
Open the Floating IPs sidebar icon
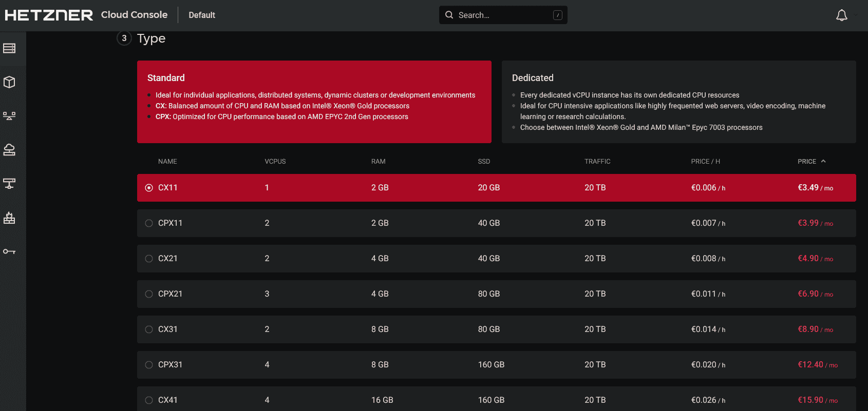(x=9, y=150)
